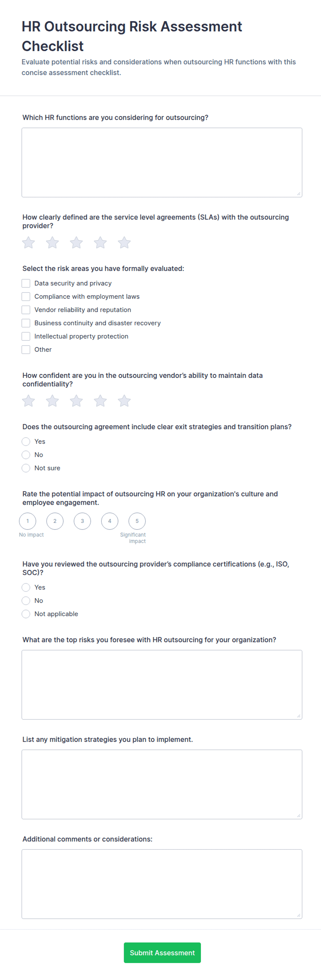
Task: Choose five stars for data confidentiality confidence
Action: [x=124, y=400]
